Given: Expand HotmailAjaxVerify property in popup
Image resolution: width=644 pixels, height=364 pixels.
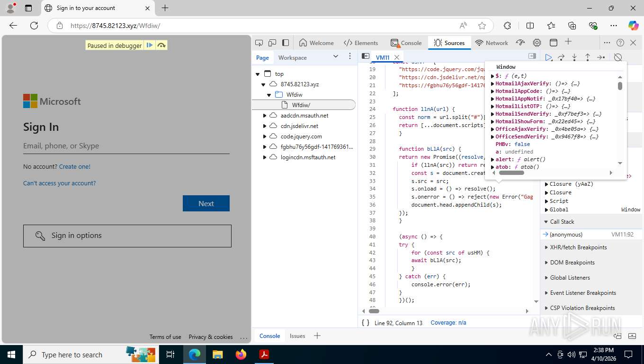Looking at the screenshot, I should click(492, 83).
